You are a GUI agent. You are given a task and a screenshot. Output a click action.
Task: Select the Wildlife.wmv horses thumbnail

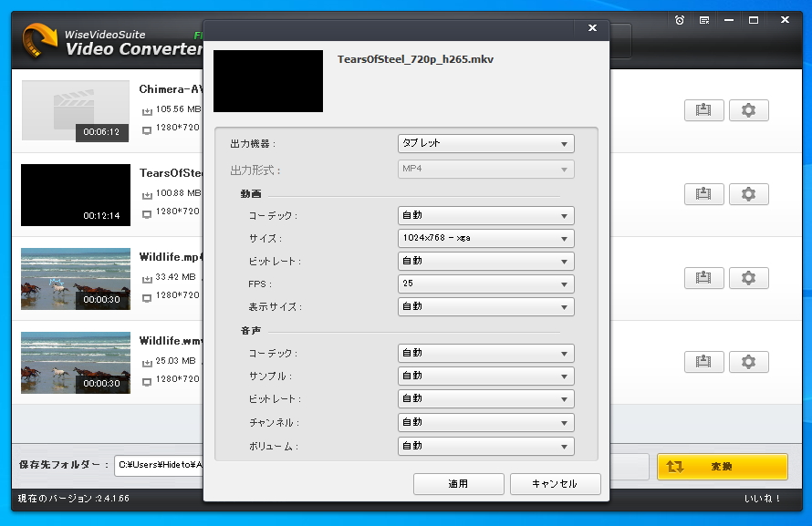76,363
